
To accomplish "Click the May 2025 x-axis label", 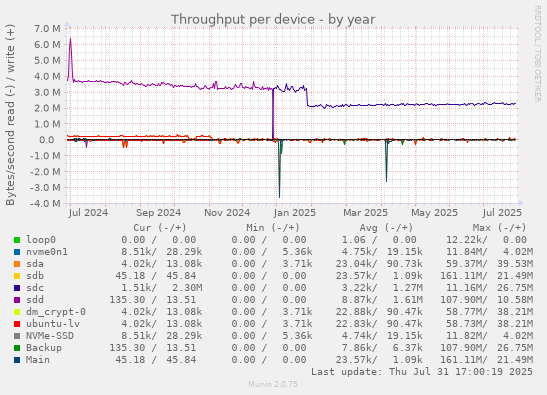I will pos(434,213).
